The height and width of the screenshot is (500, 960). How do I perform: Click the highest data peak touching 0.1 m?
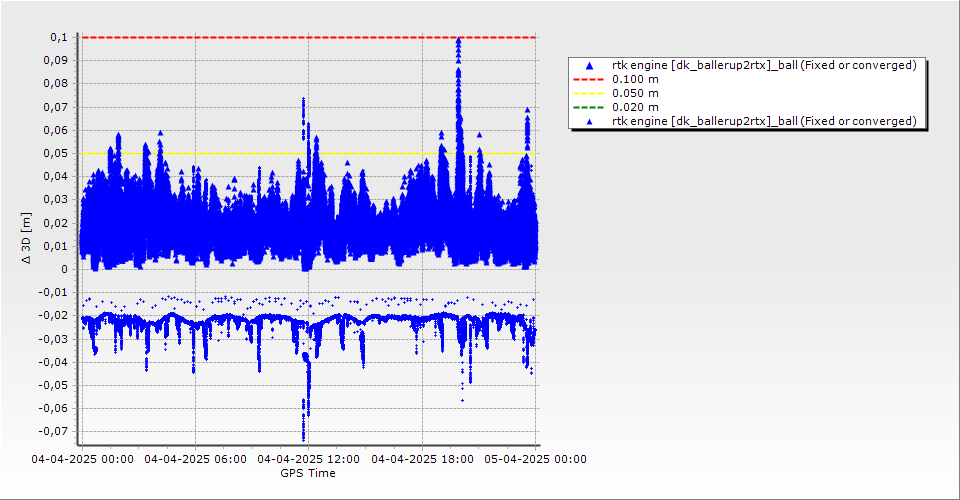(458, 42)
